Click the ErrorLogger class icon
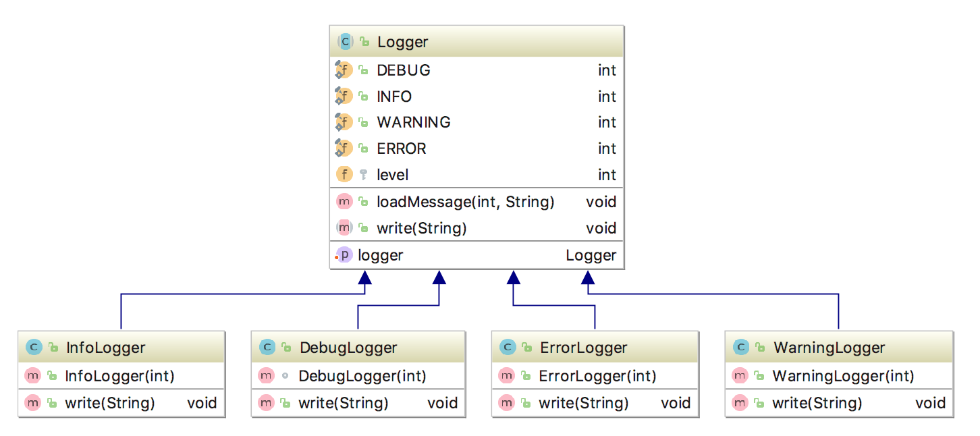 pyautogui.click(x=508, y=348)
